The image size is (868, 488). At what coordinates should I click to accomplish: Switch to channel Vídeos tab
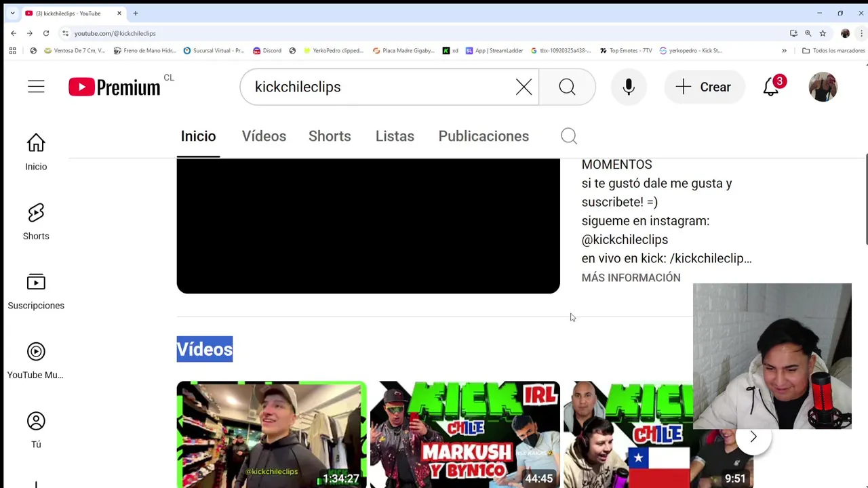pos(264,136)
